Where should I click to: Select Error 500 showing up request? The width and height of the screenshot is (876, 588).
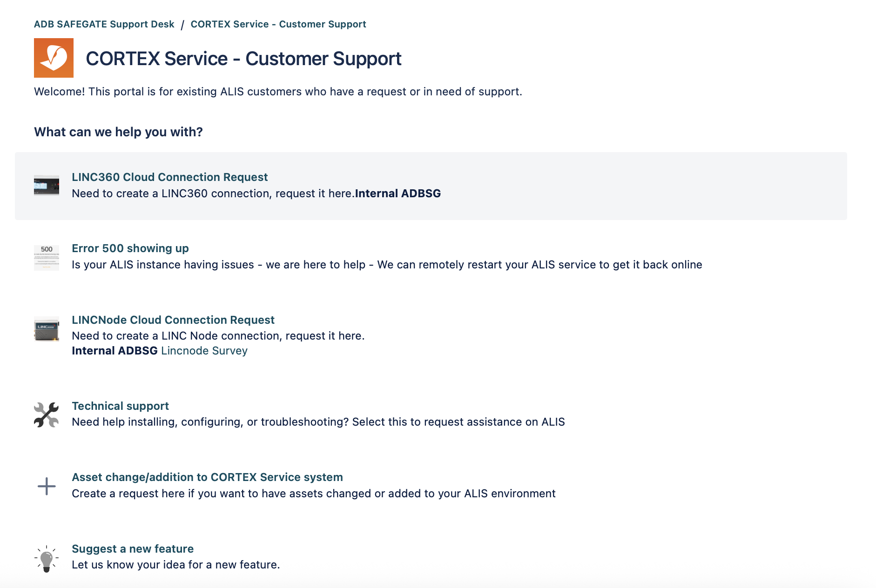point(130,248)
